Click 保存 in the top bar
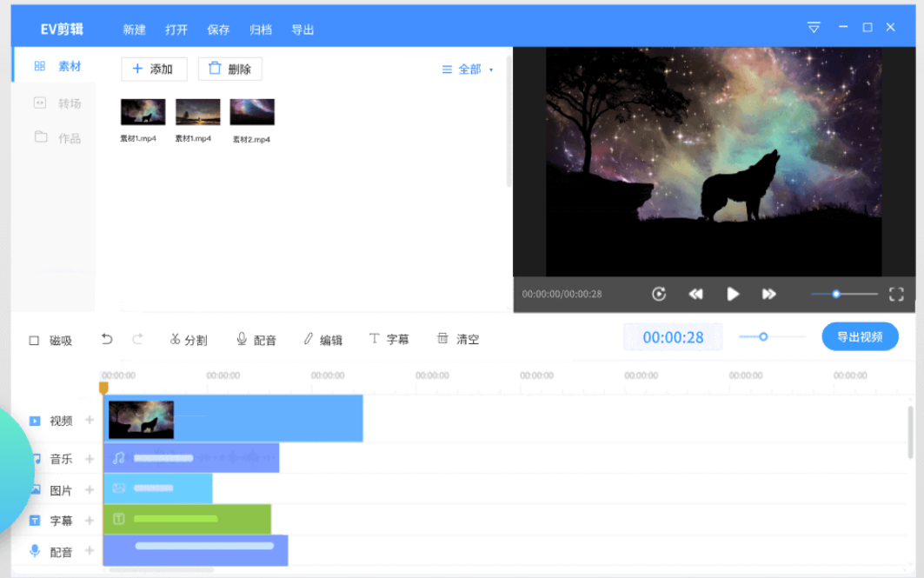924x578 pixels. (x=218, y=30)
